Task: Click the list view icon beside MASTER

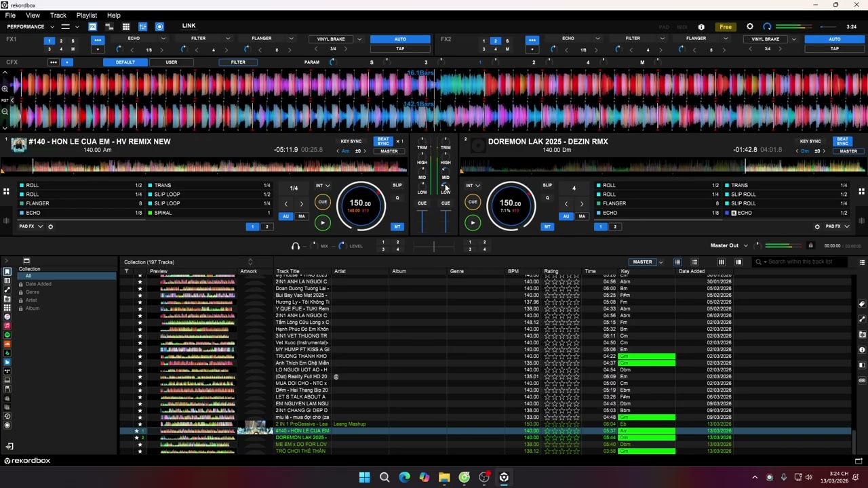Action: tap(677, 262)
